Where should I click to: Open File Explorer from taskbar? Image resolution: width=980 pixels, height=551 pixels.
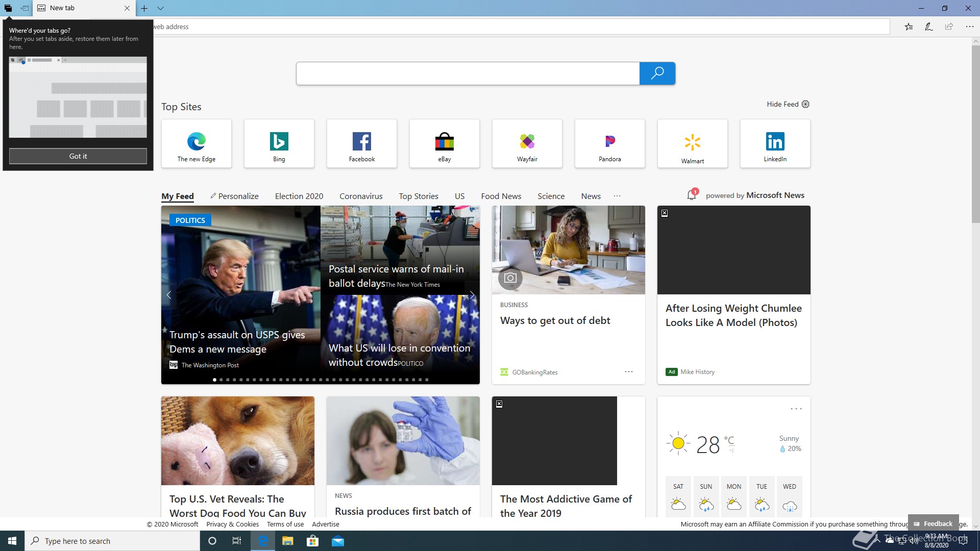pos(287,541)
